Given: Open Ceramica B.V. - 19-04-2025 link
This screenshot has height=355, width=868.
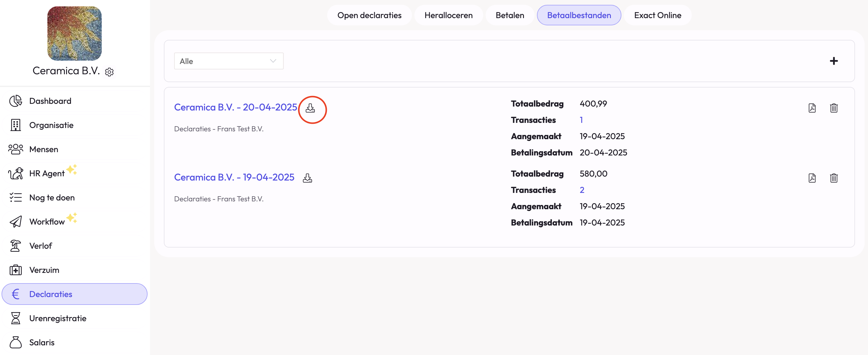Looking at the screenshot, I should pos(234,177).
